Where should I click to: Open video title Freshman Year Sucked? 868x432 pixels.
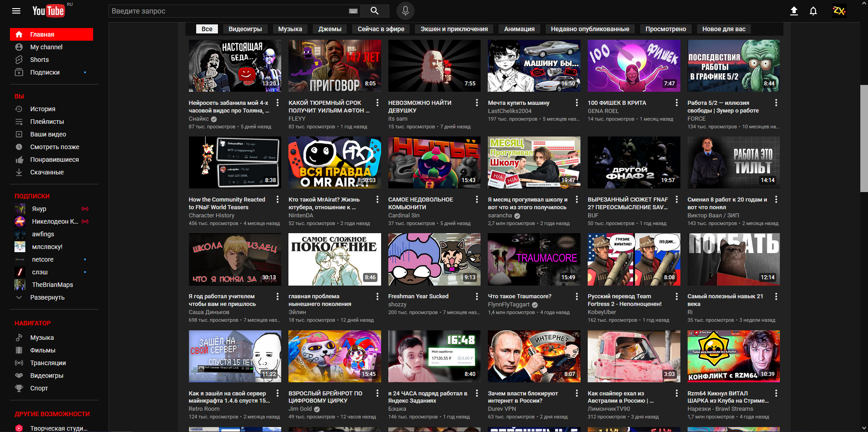pos(418,296)
